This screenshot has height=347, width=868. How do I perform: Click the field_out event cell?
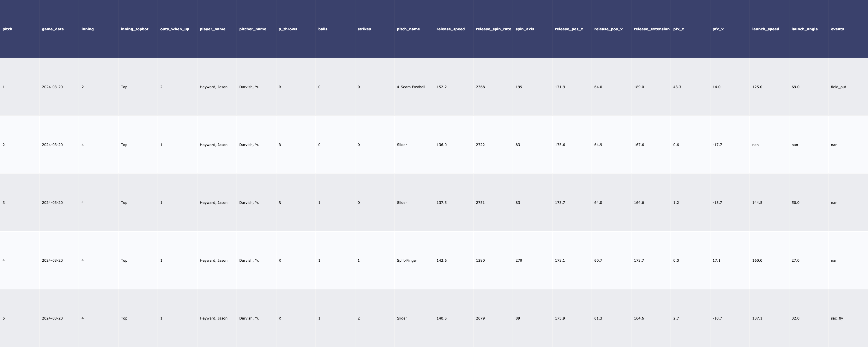838,87
